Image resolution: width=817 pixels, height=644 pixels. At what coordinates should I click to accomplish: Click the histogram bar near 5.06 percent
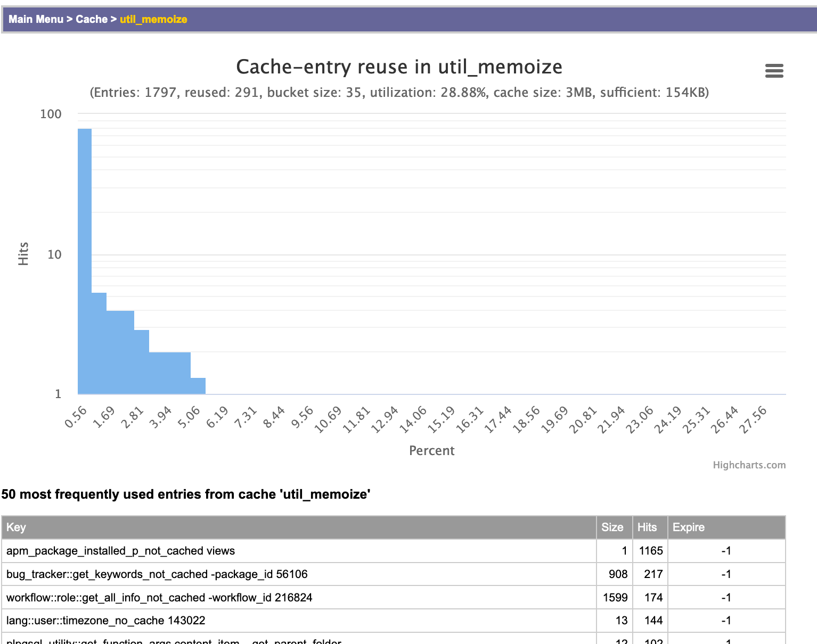pos(198,386)
